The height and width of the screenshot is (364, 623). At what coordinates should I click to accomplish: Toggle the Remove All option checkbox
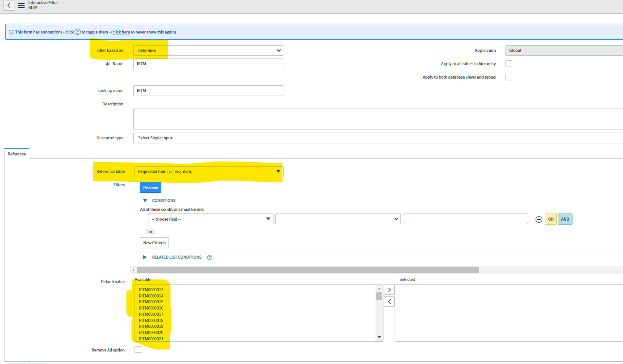coord(138,350)
